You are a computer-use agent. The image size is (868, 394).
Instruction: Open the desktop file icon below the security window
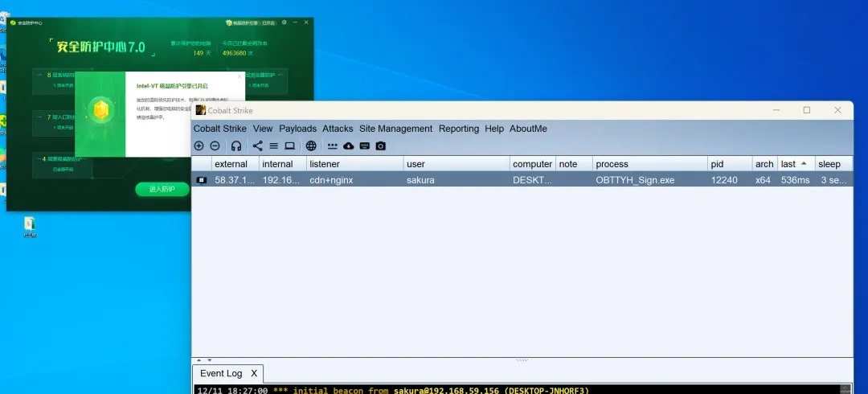coord(30,227)
